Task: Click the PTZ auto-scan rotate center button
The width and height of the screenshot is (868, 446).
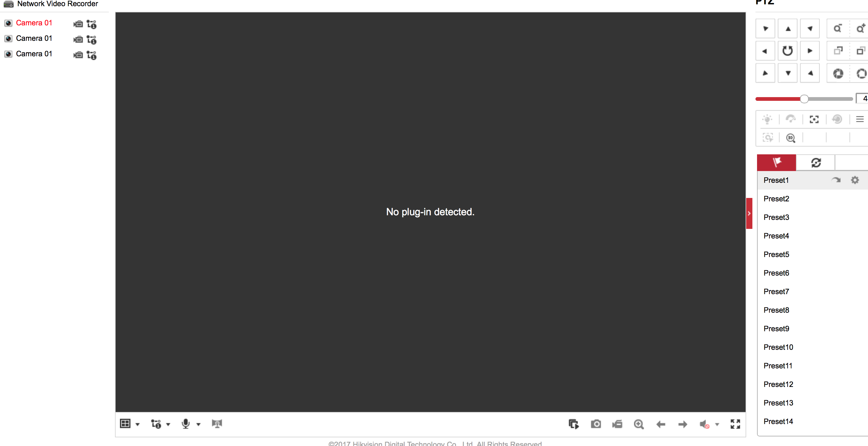Action: pos(787,51)
